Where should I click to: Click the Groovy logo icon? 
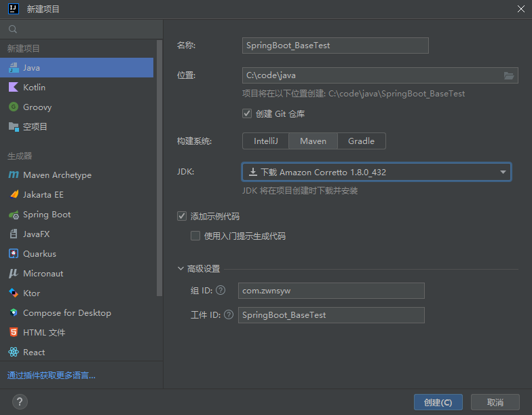(14, 107)
